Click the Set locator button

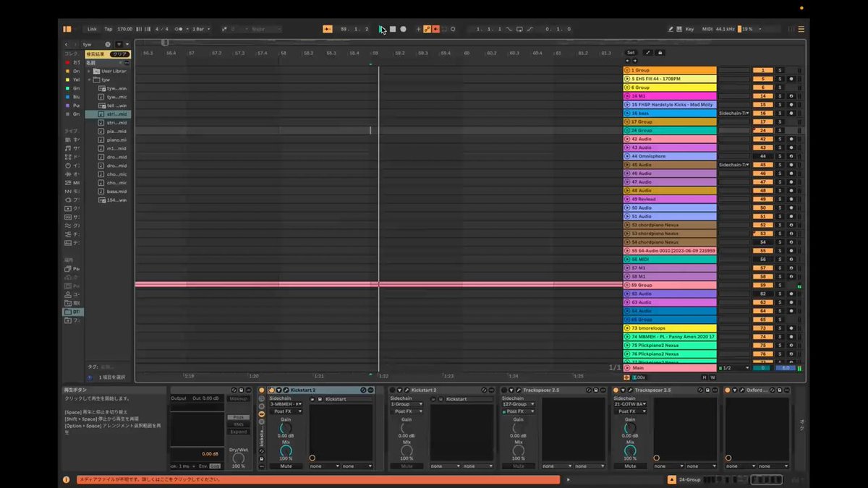point(631,53)
